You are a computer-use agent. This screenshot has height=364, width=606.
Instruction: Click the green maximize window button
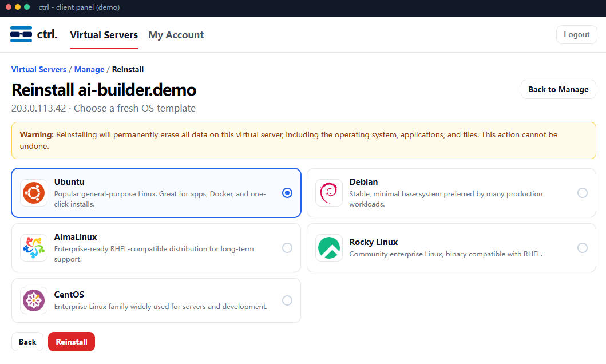click(x=27, y=7)
